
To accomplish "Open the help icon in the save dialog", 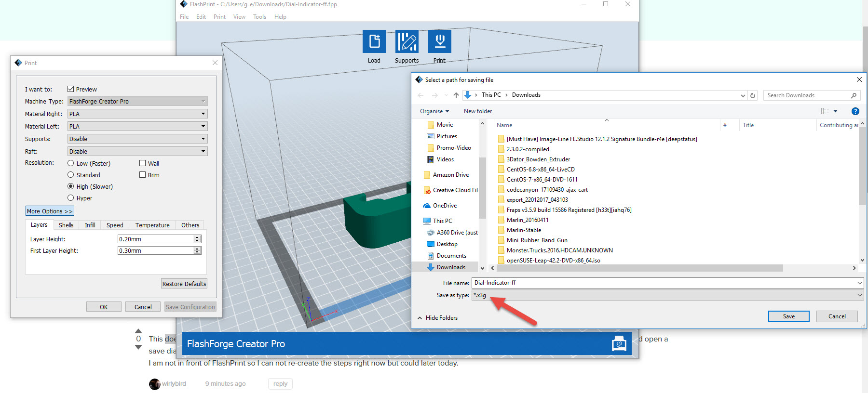I will [x=855, y=111].
